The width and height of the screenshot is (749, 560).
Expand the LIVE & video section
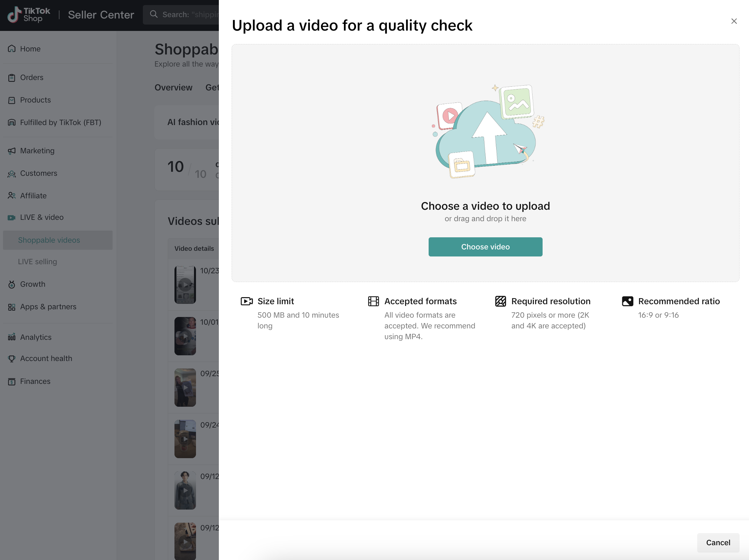coord(42,217)
